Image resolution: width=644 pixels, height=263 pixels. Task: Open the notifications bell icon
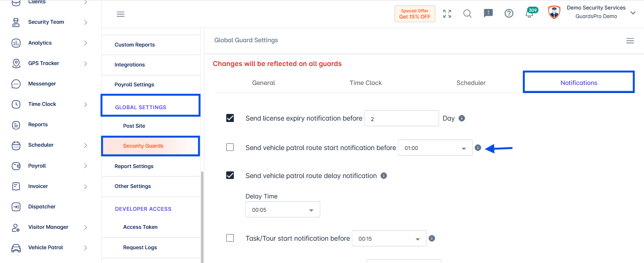pyautogui.click(x=529, y=14)
